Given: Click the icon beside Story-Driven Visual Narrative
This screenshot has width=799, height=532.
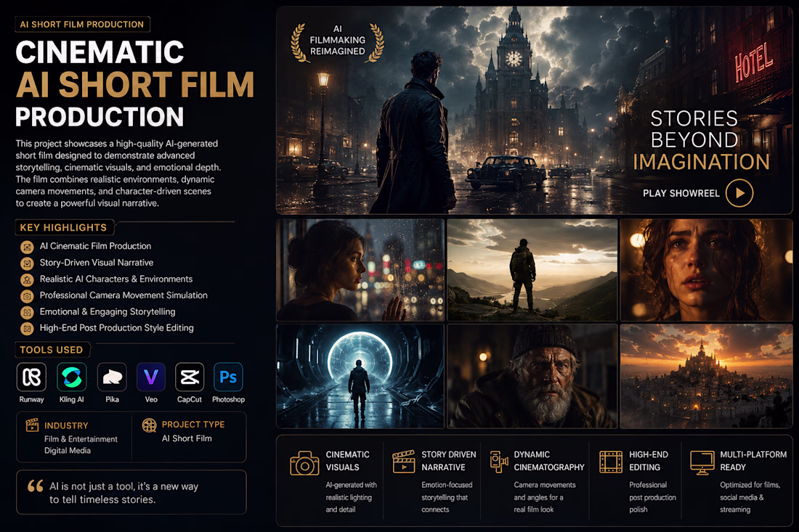Looking at the screenshot, I should (27, 263).
